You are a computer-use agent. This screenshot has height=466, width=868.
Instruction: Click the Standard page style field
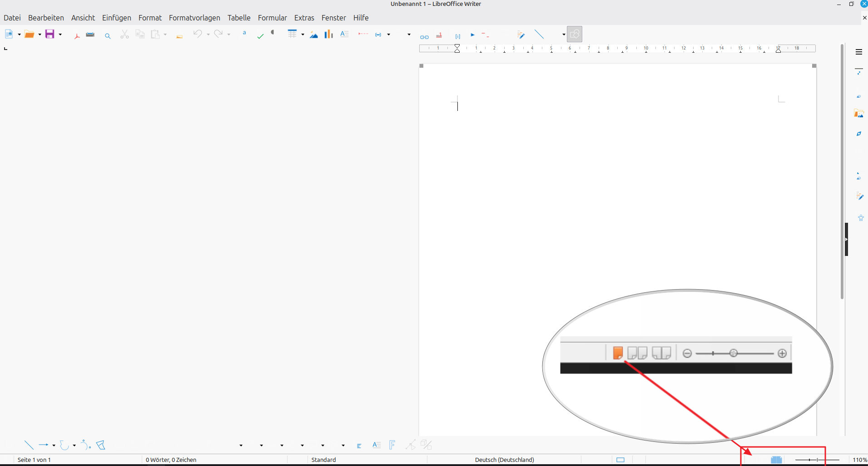tap(324, 460)
